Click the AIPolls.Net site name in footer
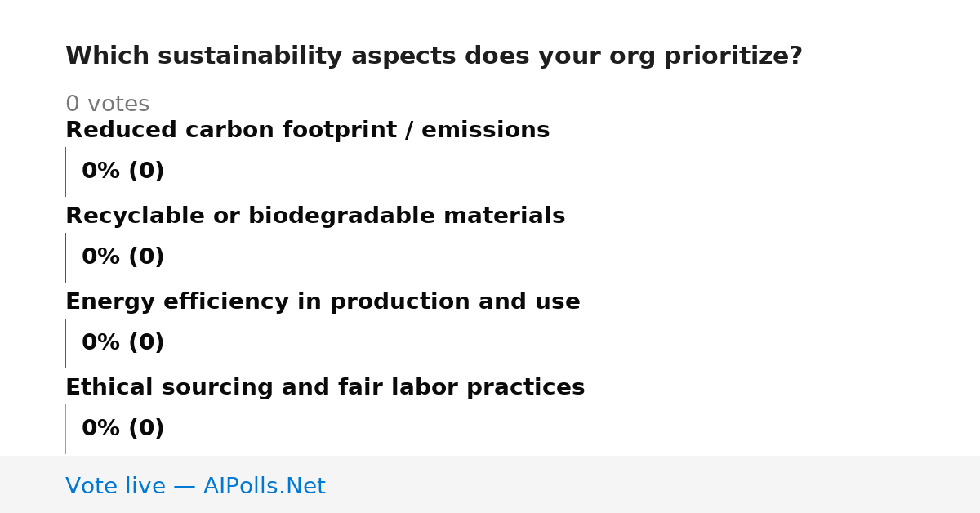This screenshot has height=513, width=980. tap(264, 487)
